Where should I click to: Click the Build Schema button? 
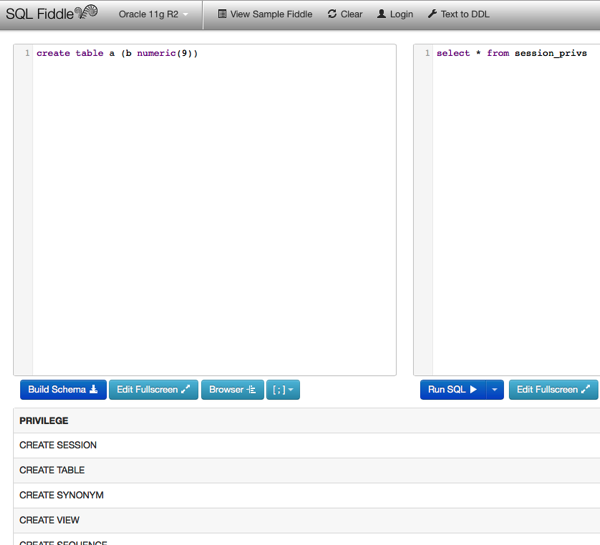(x=63, y=390)
